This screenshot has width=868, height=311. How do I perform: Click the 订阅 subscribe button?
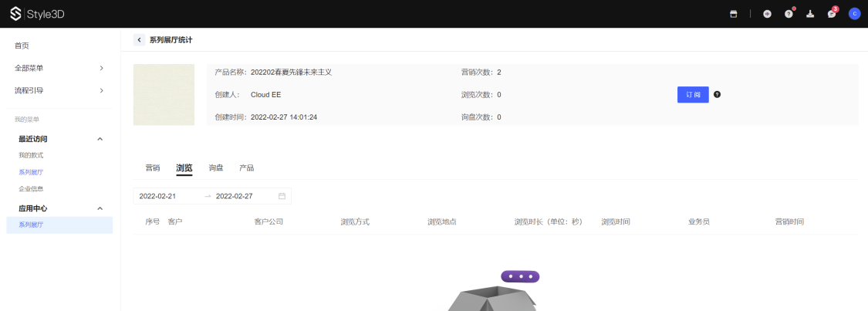click(693, 94)
